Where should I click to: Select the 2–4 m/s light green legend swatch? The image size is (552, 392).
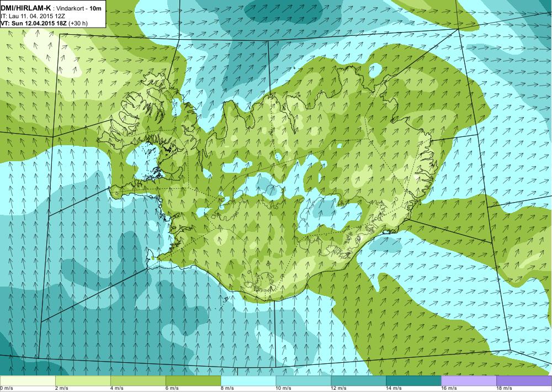pos(83,380)
